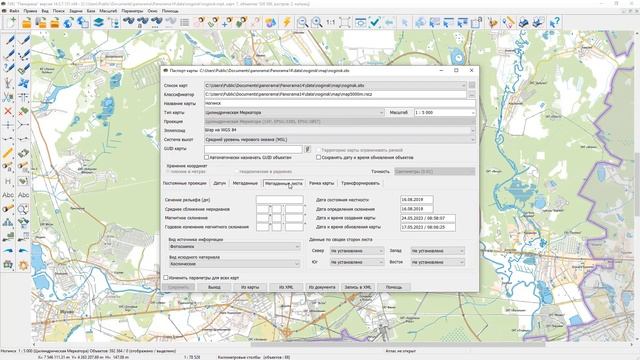Click the zoom out magnifier icon
The height and width of the screenshot is (360, 640).
tap(302, 22)
